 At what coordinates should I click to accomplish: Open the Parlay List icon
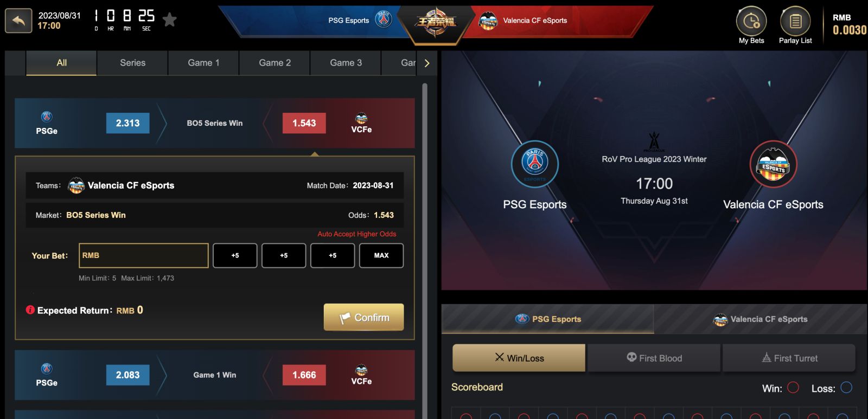click(795, 22)
